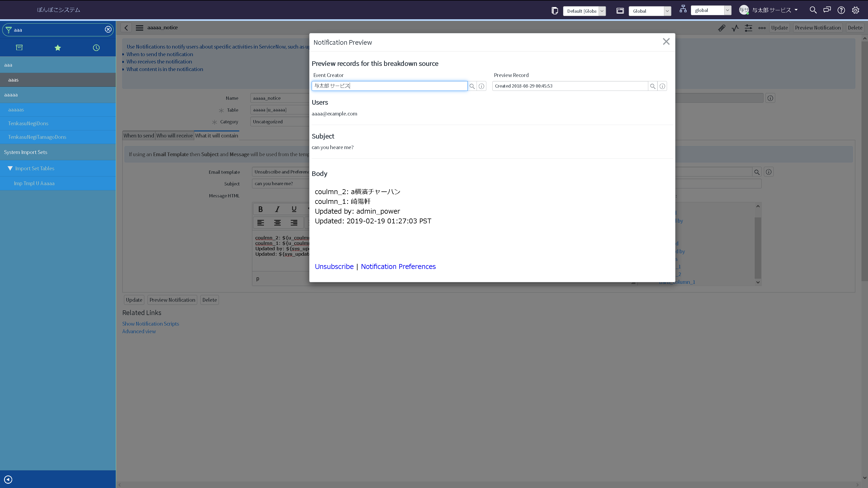Open the Global application picker dropdown
This screenshot has width=868, height=488.
[x=650, y=11]
